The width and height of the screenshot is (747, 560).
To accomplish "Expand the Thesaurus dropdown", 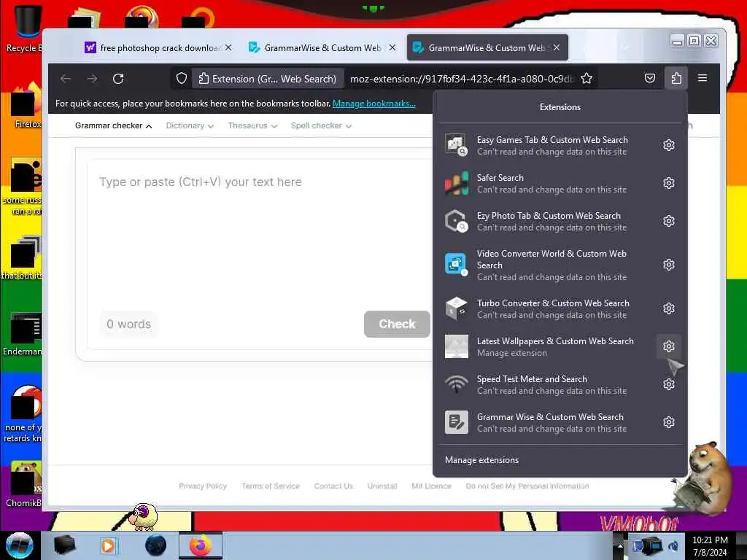I will pos(252,125).
